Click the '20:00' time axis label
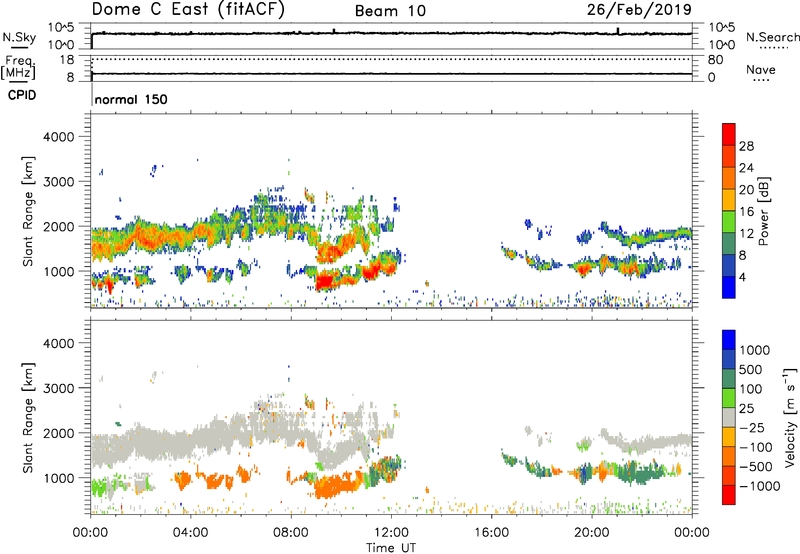The height and width of the screenshot is (554, 800). click(591, 533)
